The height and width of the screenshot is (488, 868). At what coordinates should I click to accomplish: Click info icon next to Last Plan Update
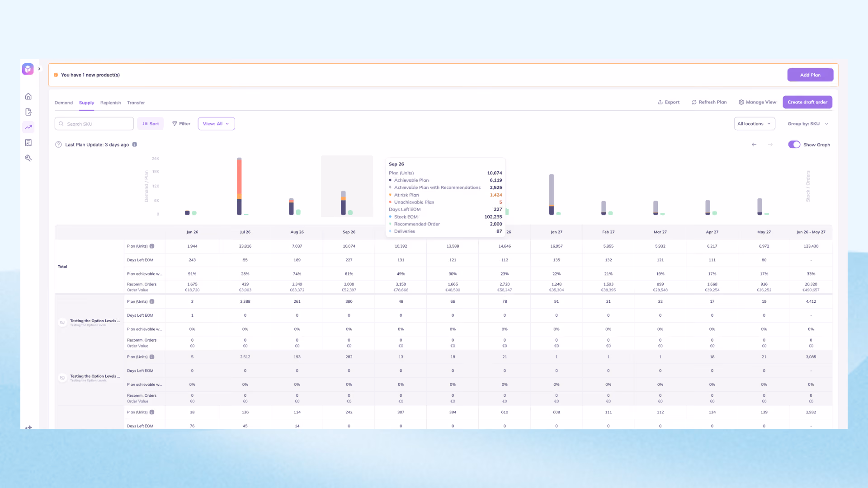[x=135, y=145]
